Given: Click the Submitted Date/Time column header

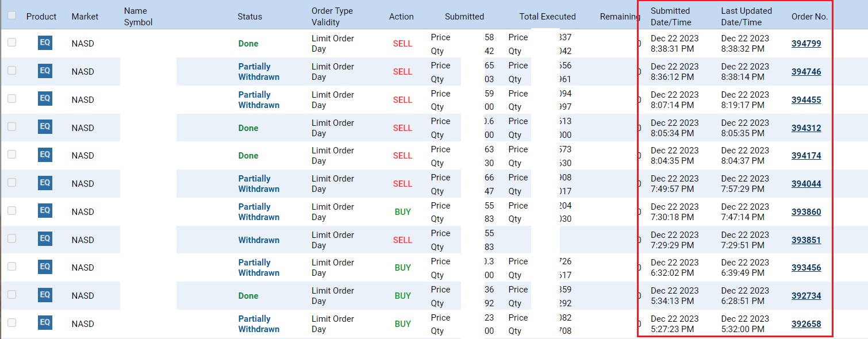Looking at the screenshot, I should [671, 17].
